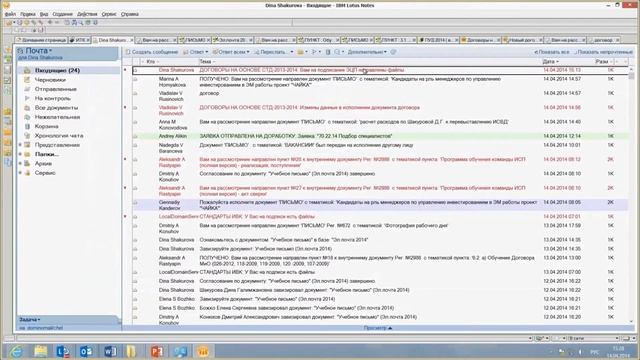Open the Создание menu
640x360 pixels.
pyautogui.click(x=62, y=14)
